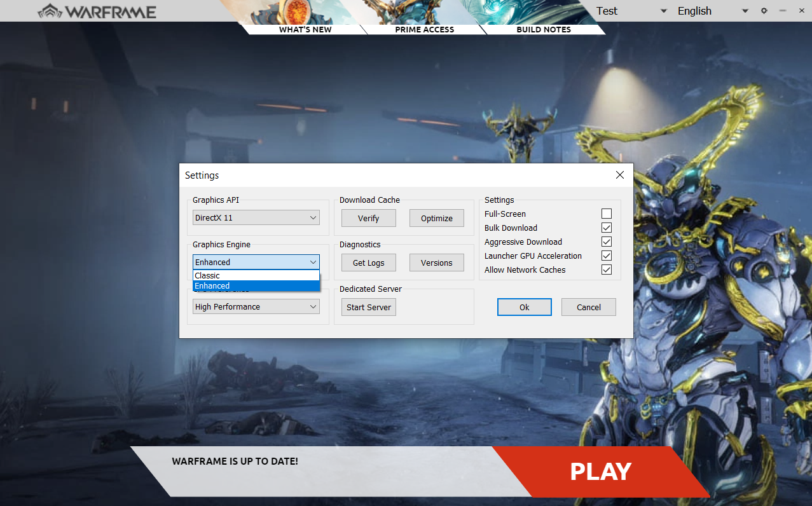Toggle the Full-Screen checkbox
The image size is (812, 506).
point(607,214)
